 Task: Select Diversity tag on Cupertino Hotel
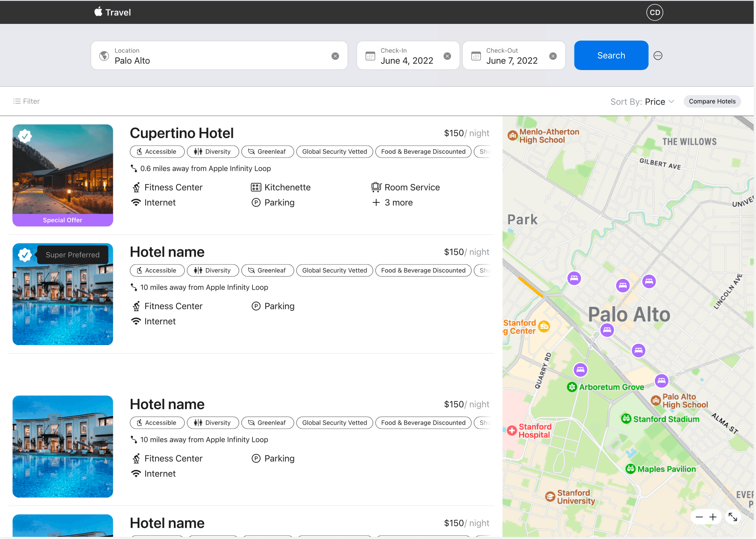click(x=213, y=152)
